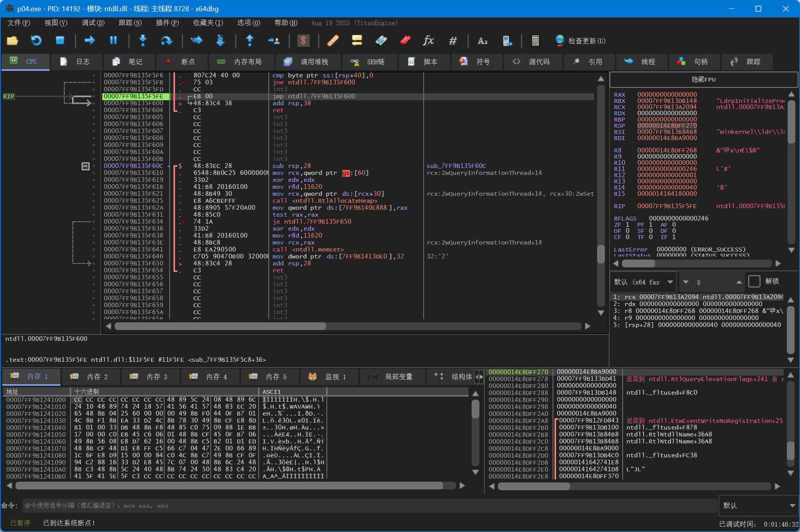Viewport: 800px width, 532px height.
Task: Click the 隐藏FPU button
Action: (704, 80)
